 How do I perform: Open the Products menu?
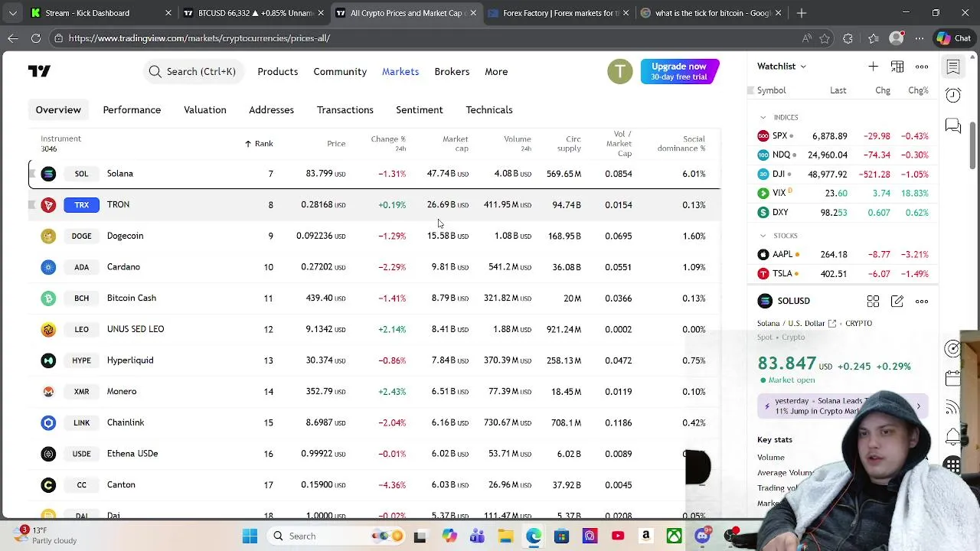pos(277,72)
